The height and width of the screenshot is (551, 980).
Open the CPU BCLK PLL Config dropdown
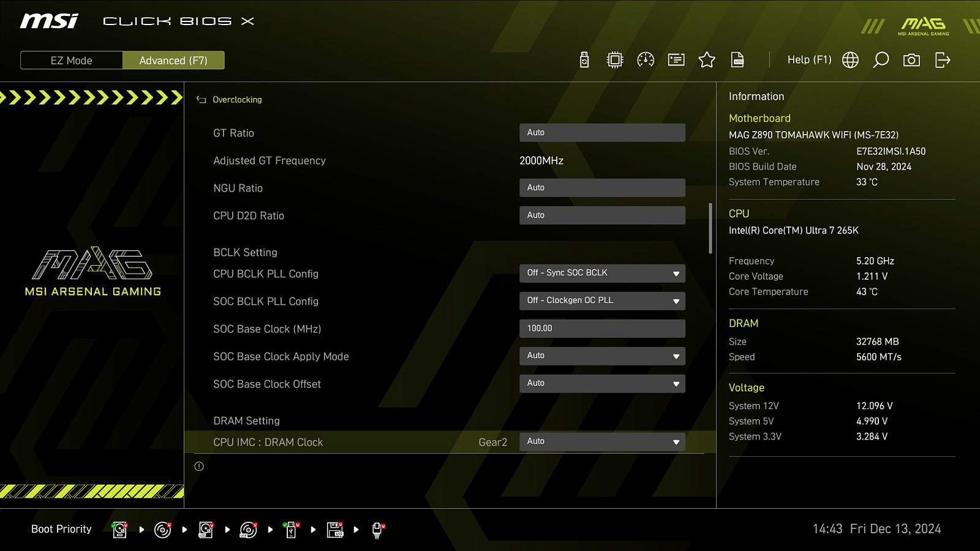(x=602, y=273)
